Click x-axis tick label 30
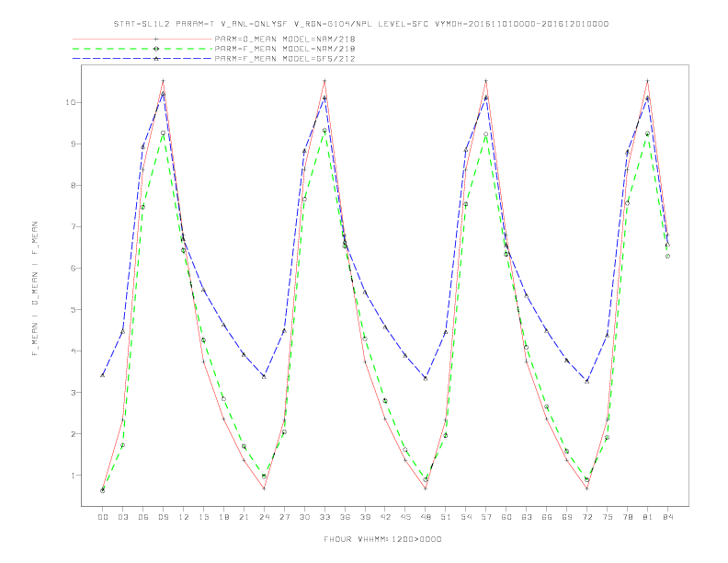The width and height of the screenshot is (728, 563). [x=304, y=517]
